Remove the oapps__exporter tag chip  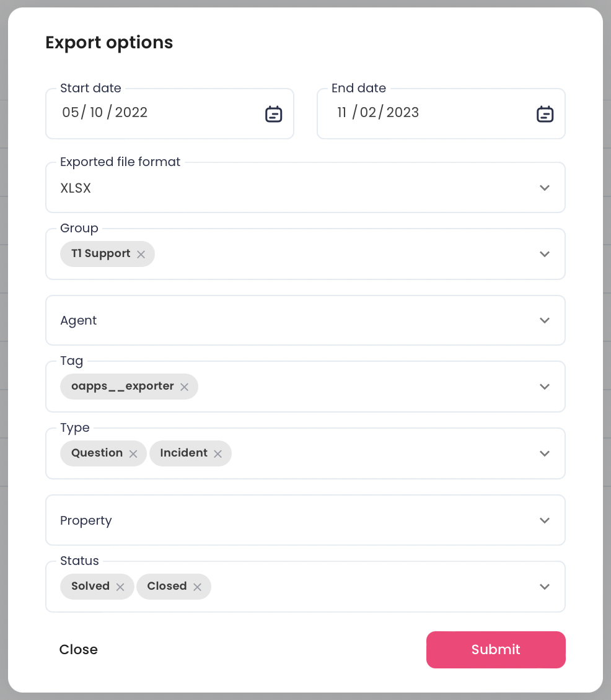click(184, 387)
